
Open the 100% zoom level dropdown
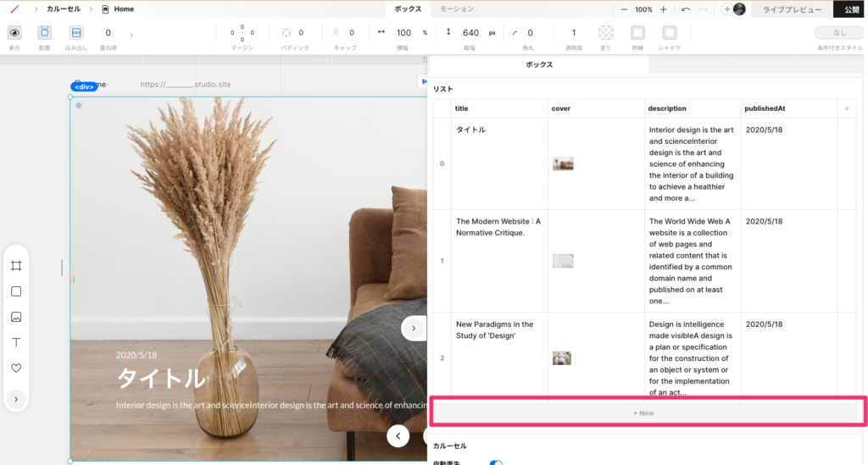643,9
